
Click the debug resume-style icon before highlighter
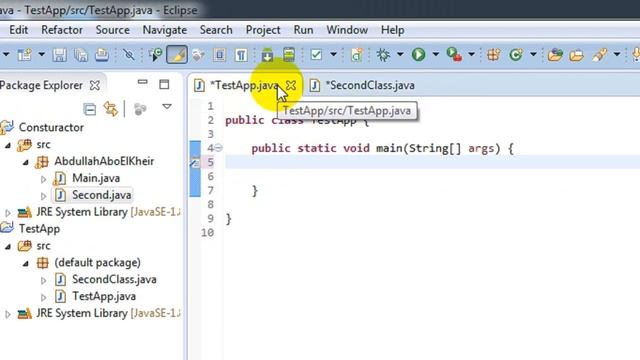click(x=155, y=55)
